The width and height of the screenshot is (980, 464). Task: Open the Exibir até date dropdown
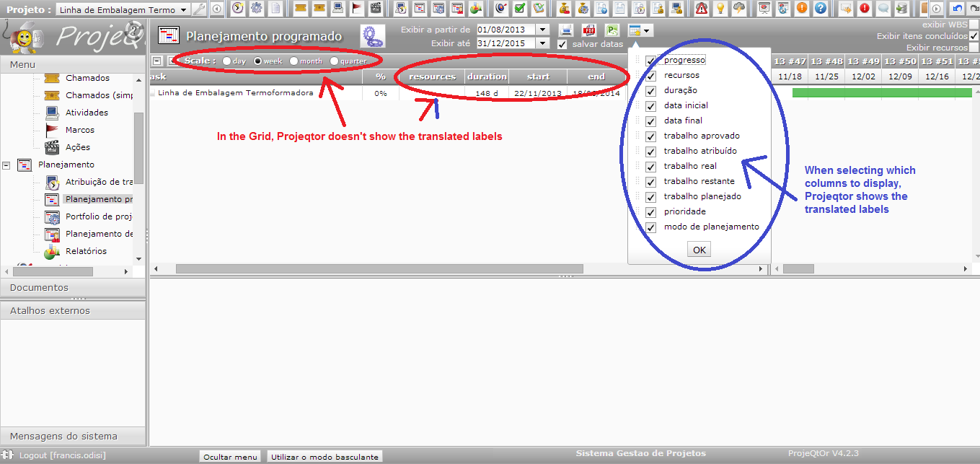coord(543,43)
